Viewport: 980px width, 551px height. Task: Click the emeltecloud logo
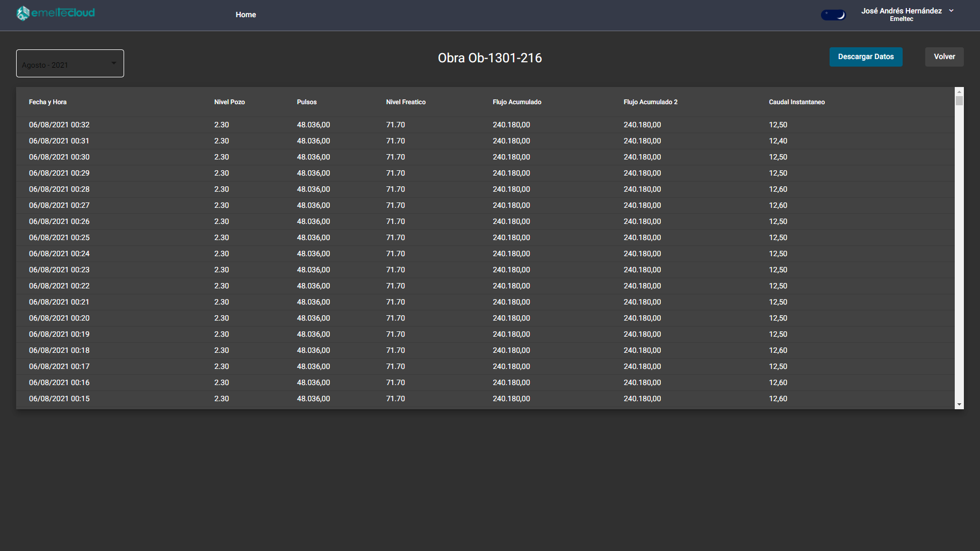point(55,13)
